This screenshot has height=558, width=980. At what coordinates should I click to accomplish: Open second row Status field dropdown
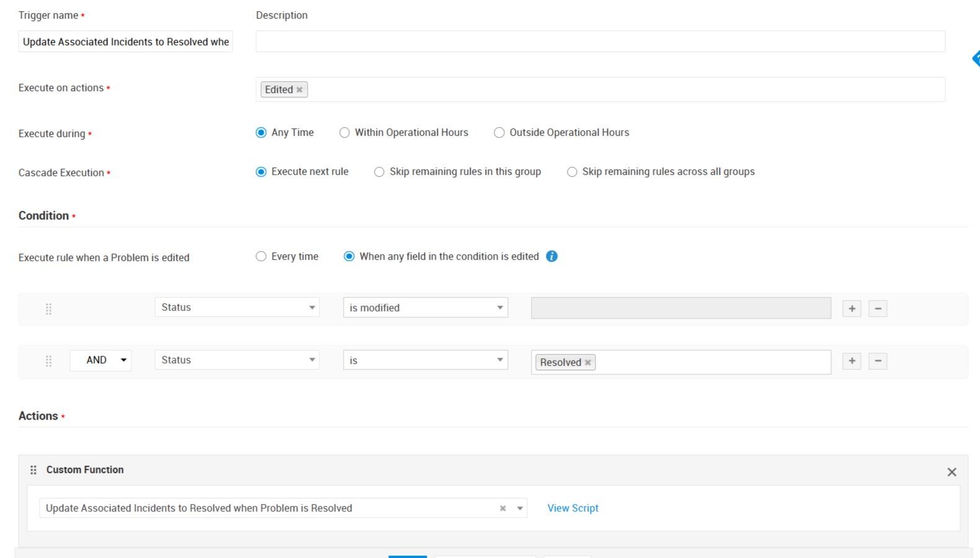click(x=237, y=360)
